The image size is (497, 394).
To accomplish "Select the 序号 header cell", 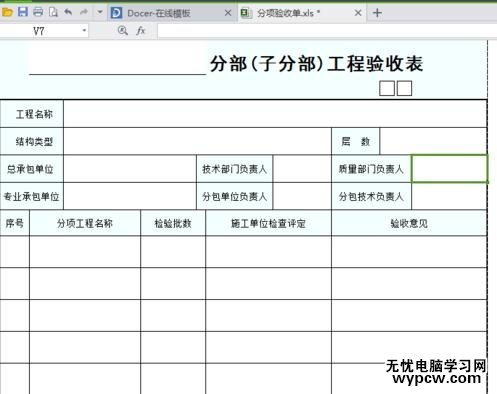I will [15, 223].
